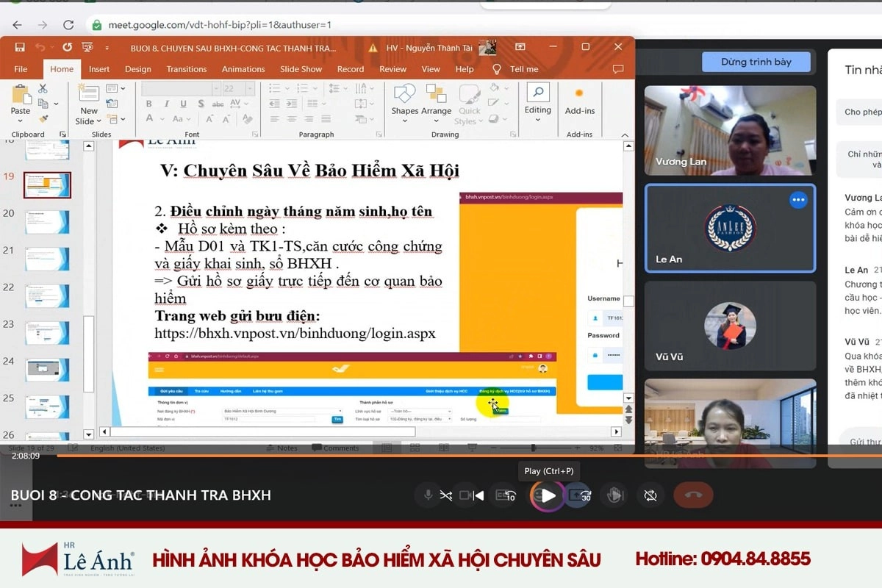Open the font size dropdown
This screenshot has width=882, height=588.
tap(250, 88)
